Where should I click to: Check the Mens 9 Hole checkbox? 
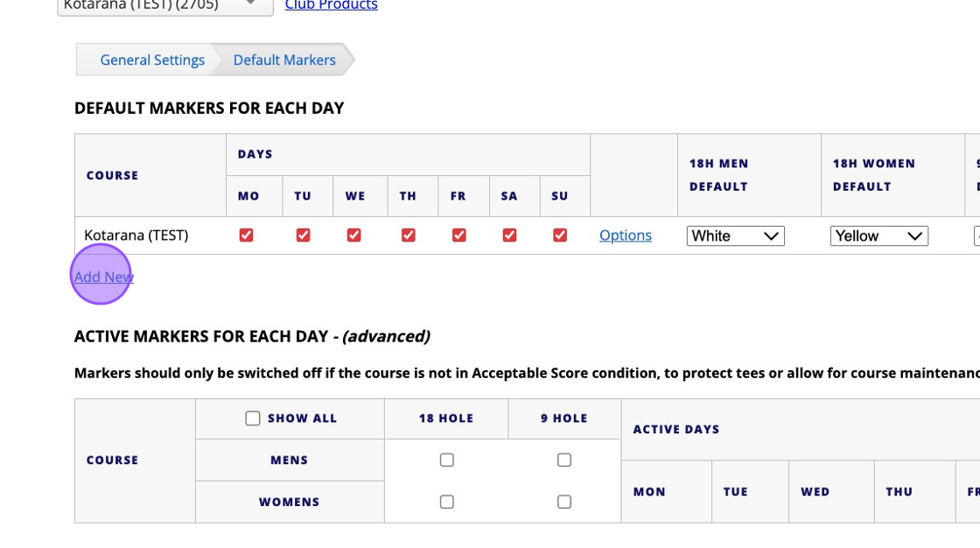564,460
